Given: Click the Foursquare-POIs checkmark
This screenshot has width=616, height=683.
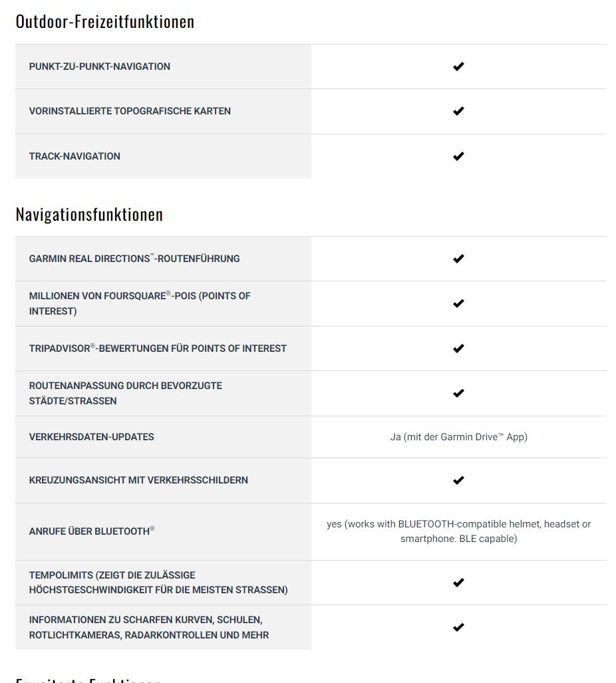Looking at the screenshot, I should pos(458,303).
